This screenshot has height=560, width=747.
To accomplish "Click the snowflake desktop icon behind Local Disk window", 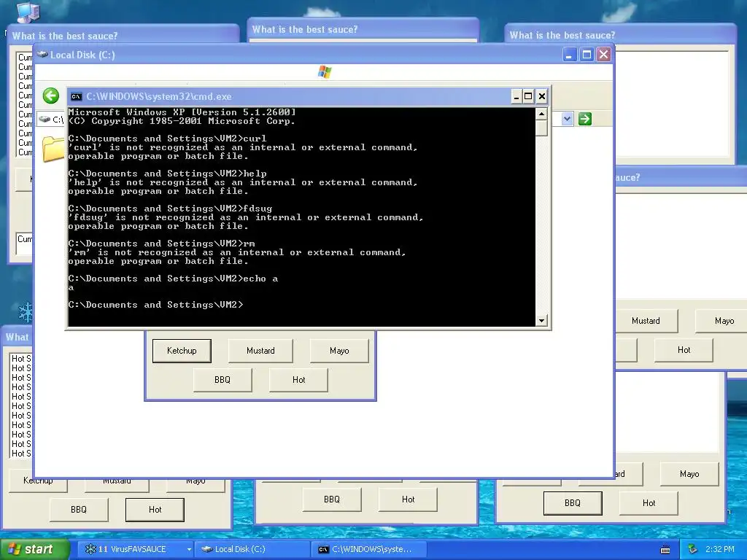I will [x=26, y=312].
